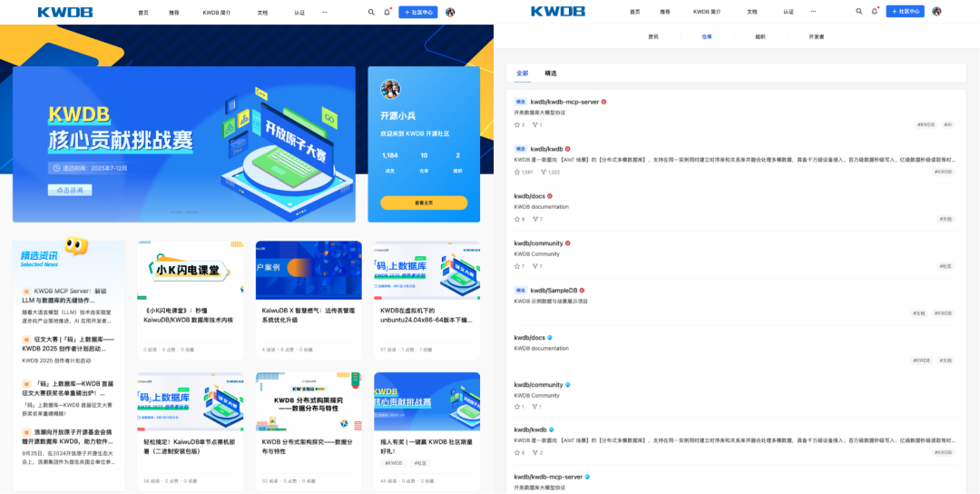Open 认证 in the repository page navigation
This screenshot has height=494, width=980.
tap(789, 11)
